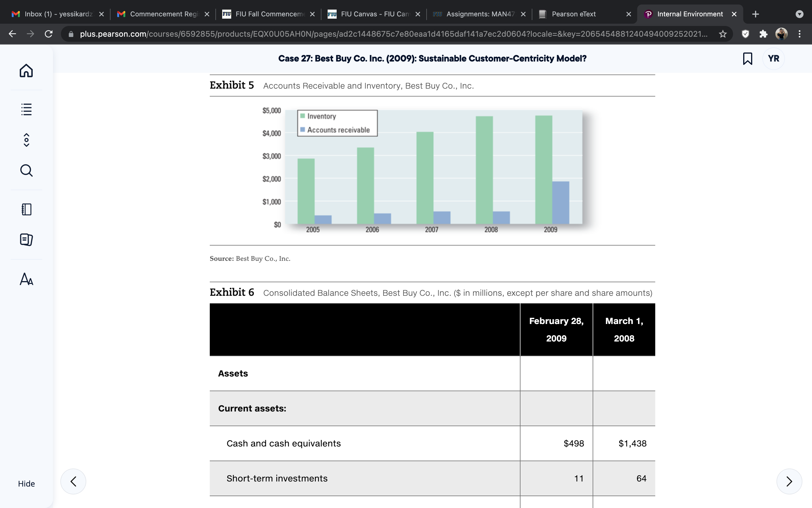Image resolution: width=812 pixels, height=508 pixels.
Task: Click the 2008 inventory bar in chart
Action: point(484,170)
